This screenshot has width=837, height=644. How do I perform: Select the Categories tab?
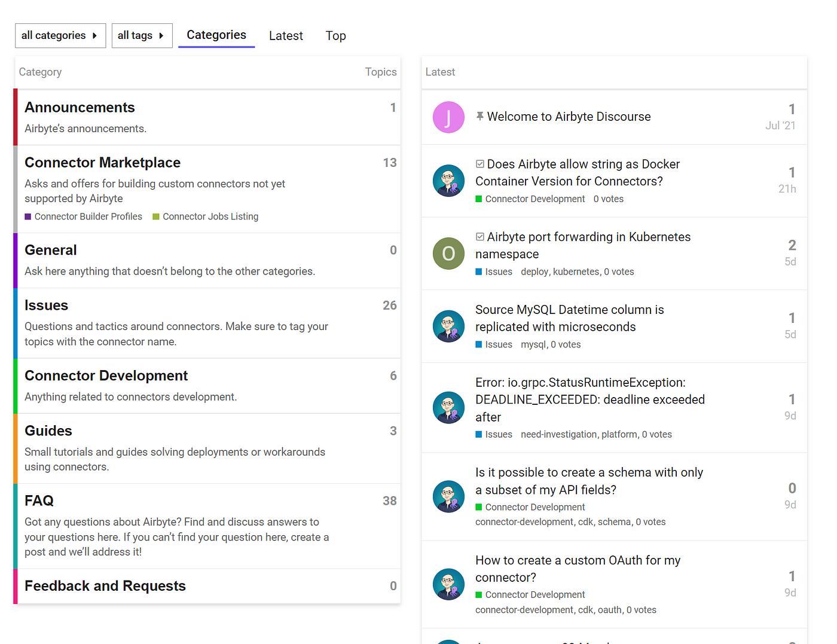pyautogui.click(x=216, y=35)
